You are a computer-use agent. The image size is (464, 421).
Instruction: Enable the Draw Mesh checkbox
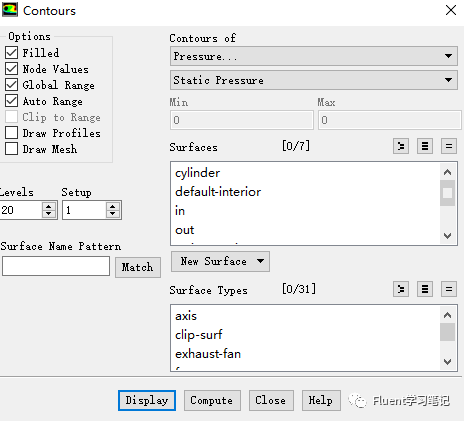(12, 149)
